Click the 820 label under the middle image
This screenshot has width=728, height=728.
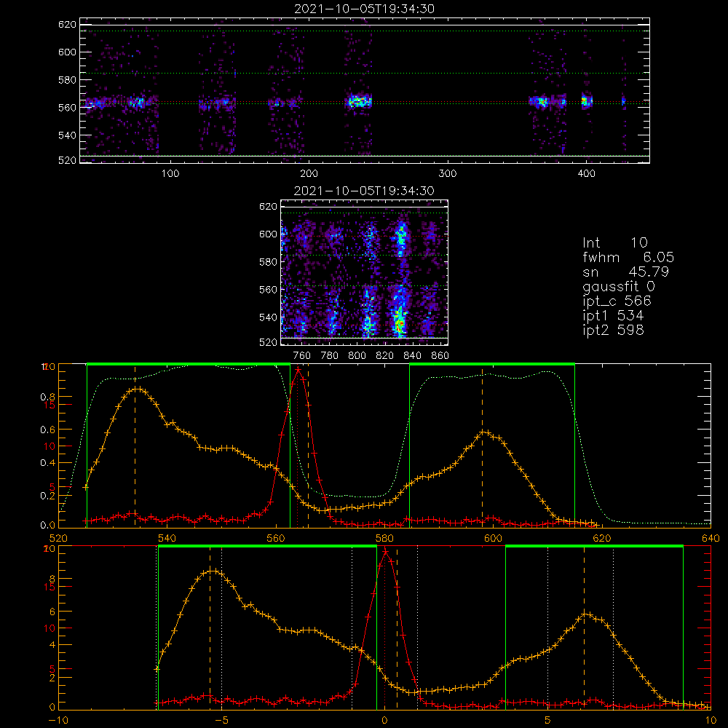(x=385, y=356)
